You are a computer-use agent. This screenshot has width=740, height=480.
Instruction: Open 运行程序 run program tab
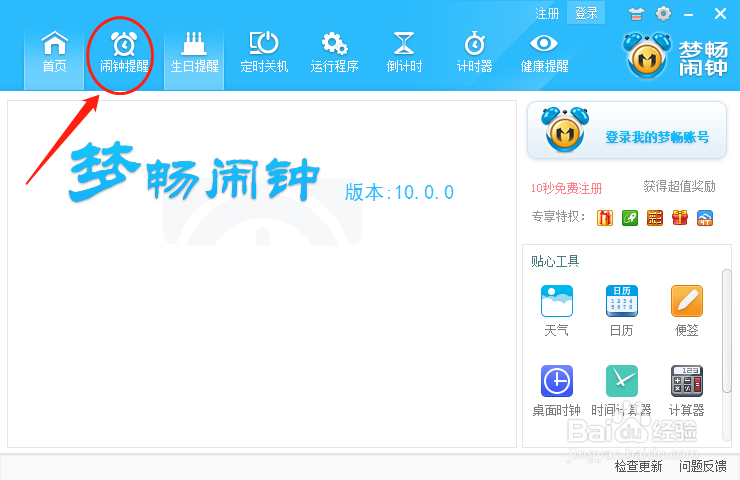334,53
